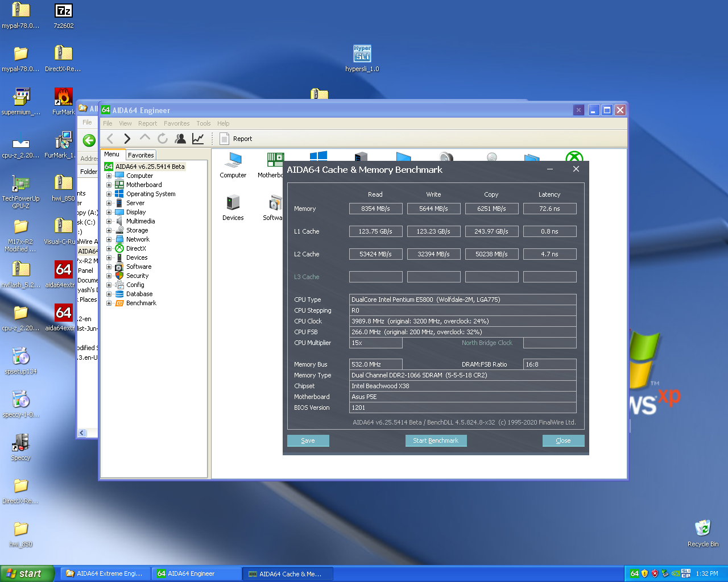
Task: Click the Memory Type DDR2-1066 SDRAM value
Action: [463, 375]
